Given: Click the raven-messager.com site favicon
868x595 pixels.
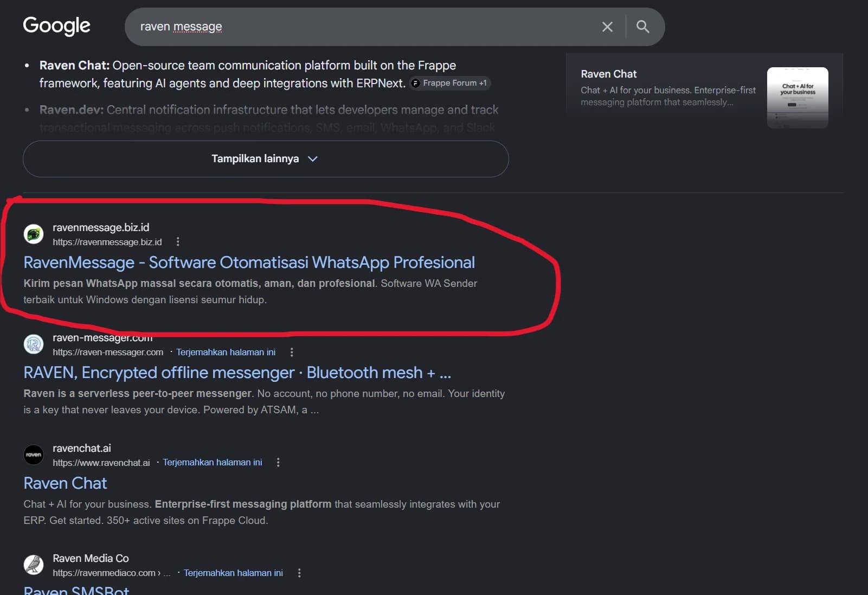Looking at the screenshot, I should pyautogui.click(x=34, y=344).
